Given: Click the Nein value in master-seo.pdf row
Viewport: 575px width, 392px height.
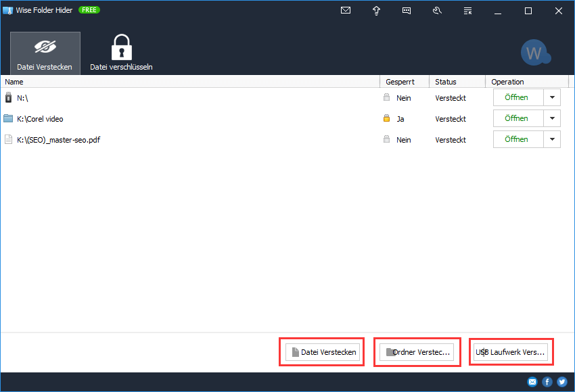Looking at the screenshot, I should pos(403,140).
